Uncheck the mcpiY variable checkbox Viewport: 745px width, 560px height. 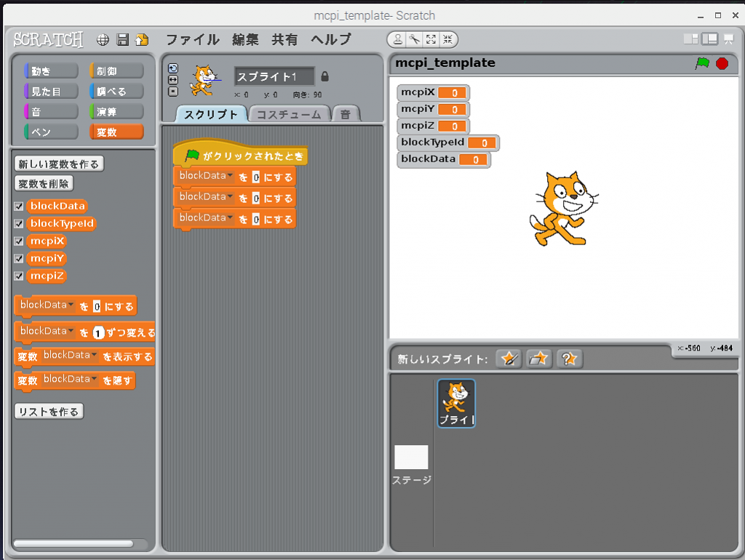pyautogui.click(x=19, y=258)
